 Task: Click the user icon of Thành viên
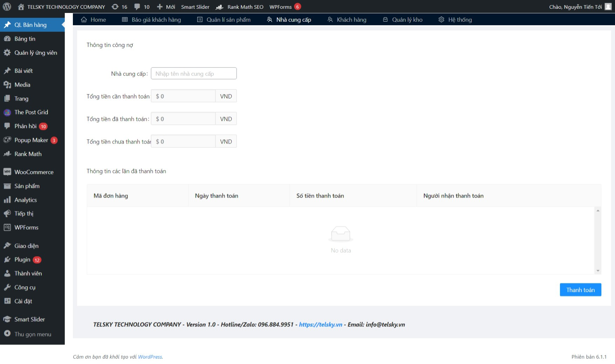coord(7,273)
